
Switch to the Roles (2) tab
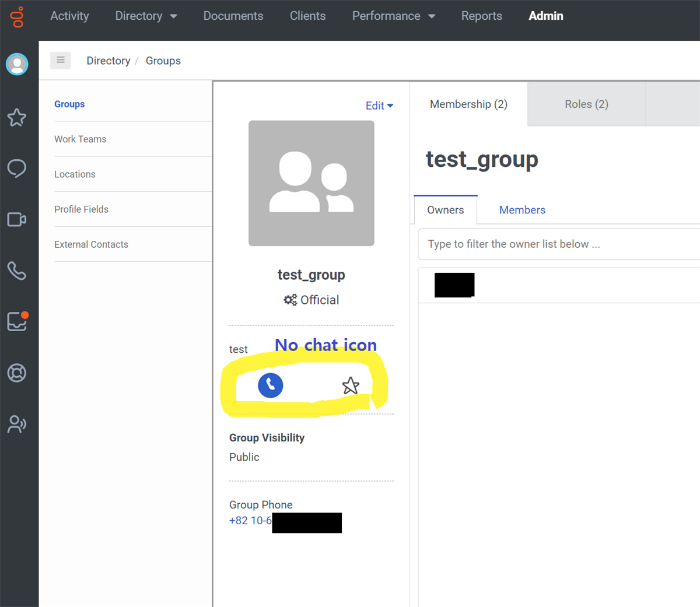point(586,104)
